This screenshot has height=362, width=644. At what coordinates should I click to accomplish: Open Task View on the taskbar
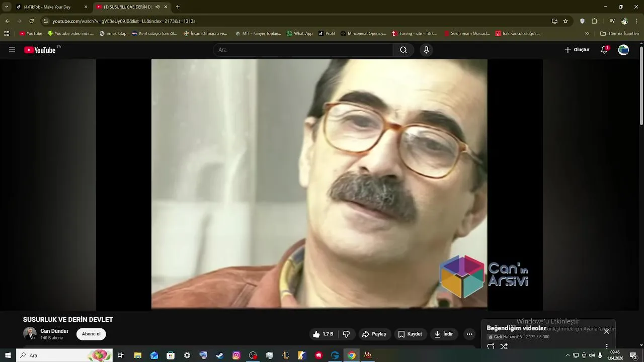click(x=121, y=355)
